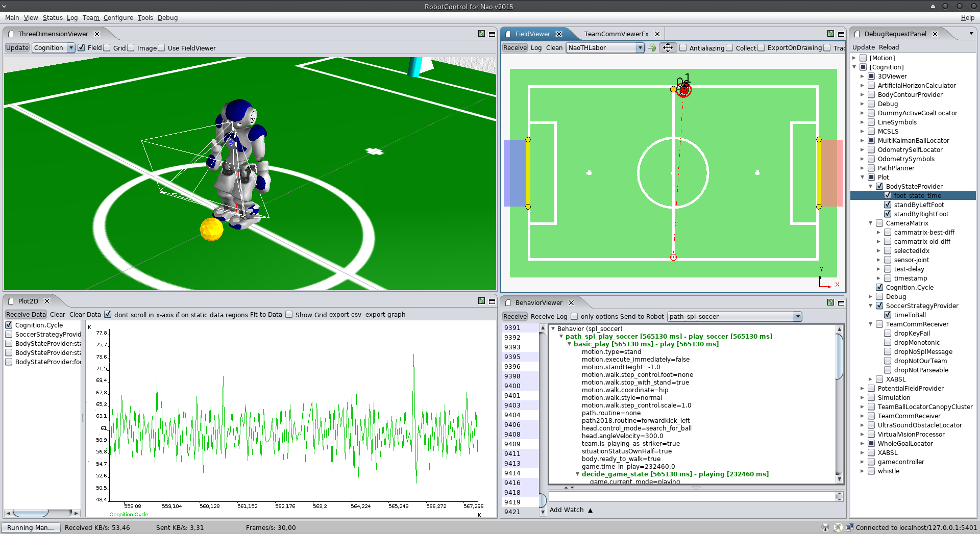980x534 pixels.
Task: Expand the PathPlanner tree node
Action: click(862, 168)
